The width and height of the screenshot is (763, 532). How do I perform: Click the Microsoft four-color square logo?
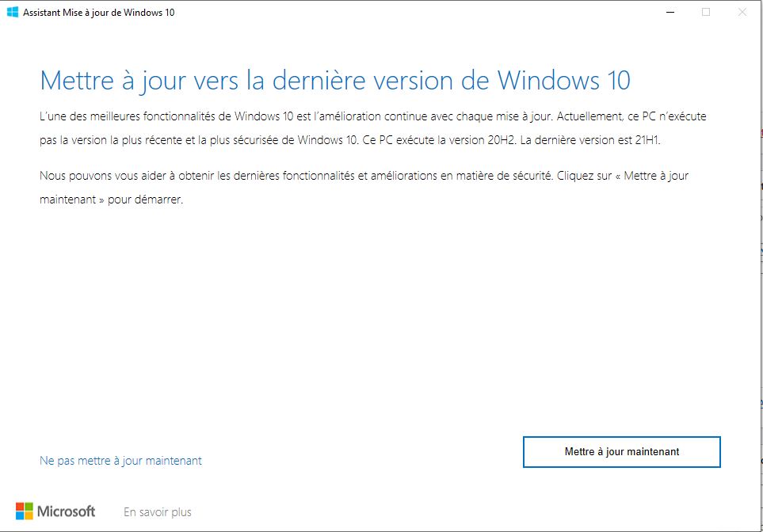(25, 511)
